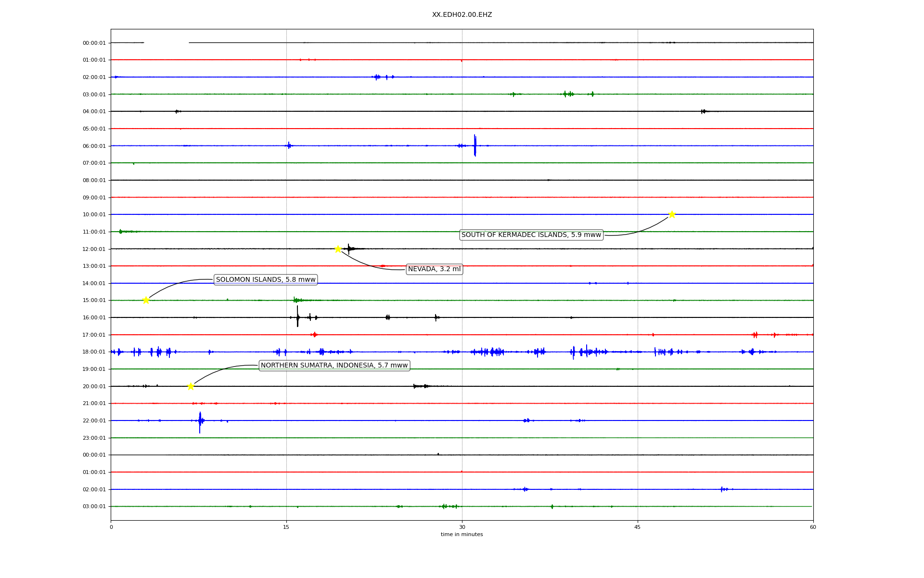
Task: Click the Solomon Islands event yellow star
Action: click(146, 300)
